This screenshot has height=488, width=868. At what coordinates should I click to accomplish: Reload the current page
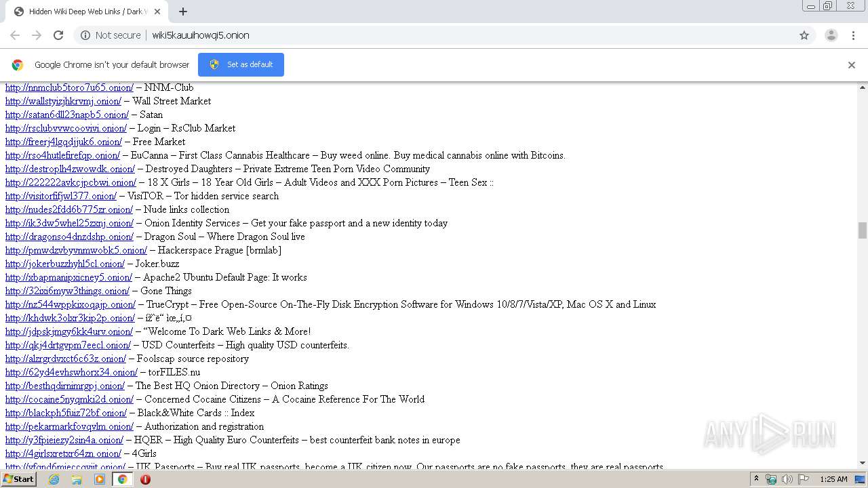pos(58,35)
